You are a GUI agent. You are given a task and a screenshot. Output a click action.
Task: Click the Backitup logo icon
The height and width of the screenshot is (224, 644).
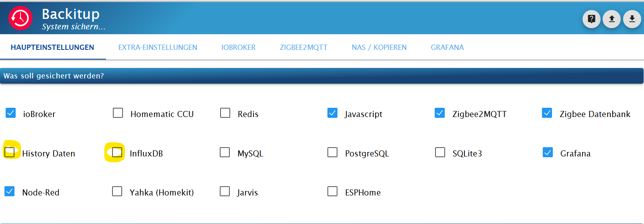pos(20,18)
